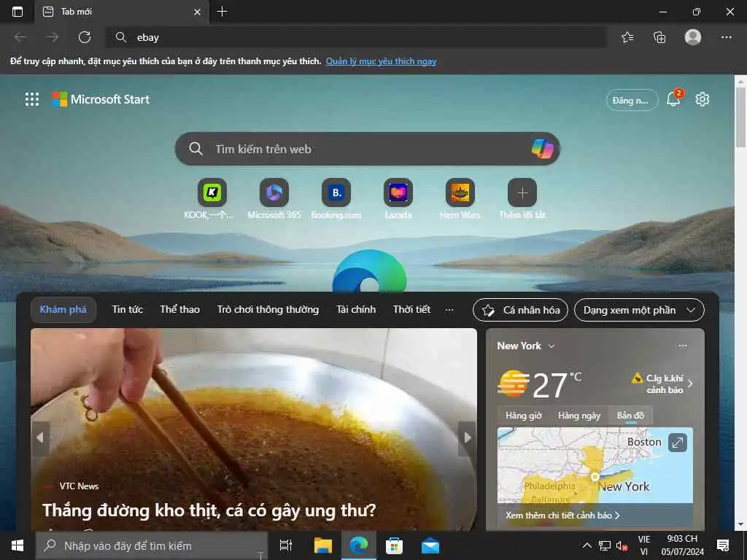Image resolution: width=747 pixels, height=560 pixels.
Task: Select the Bản đồ weather tab
Action: pyautogui.click(x=630, y=416)
